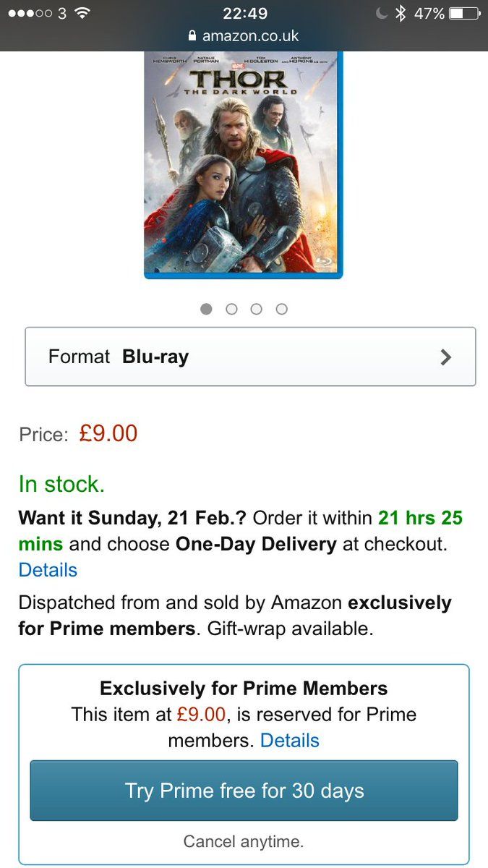Screen dimensions: 488x868
Task: Select the first image carousel dot
Action: (x=206, y=309)
